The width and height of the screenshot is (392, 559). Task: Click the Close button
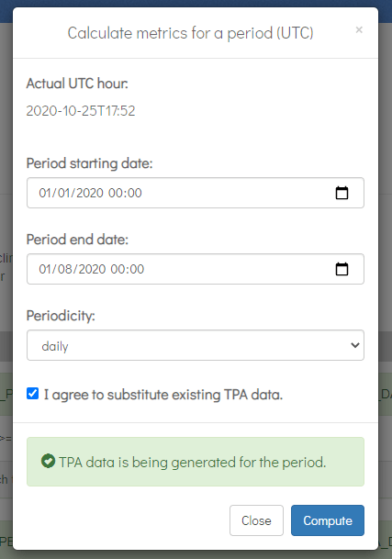coord(256,520)
